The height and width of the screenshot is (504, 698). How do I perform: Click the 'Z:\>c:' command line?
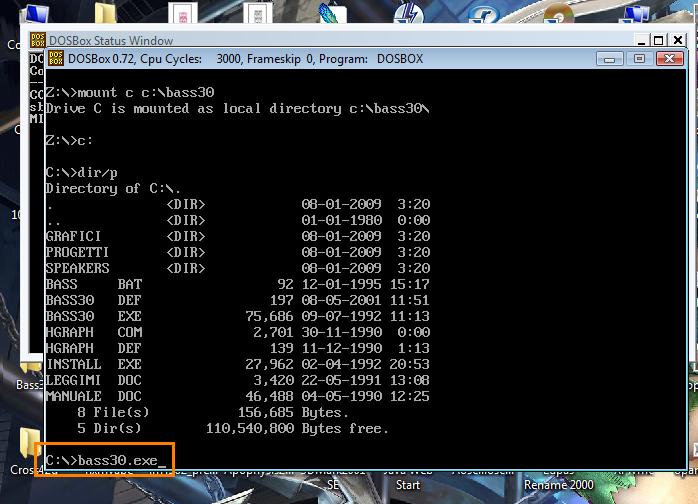pyautogui.click(x=69, y=141)
